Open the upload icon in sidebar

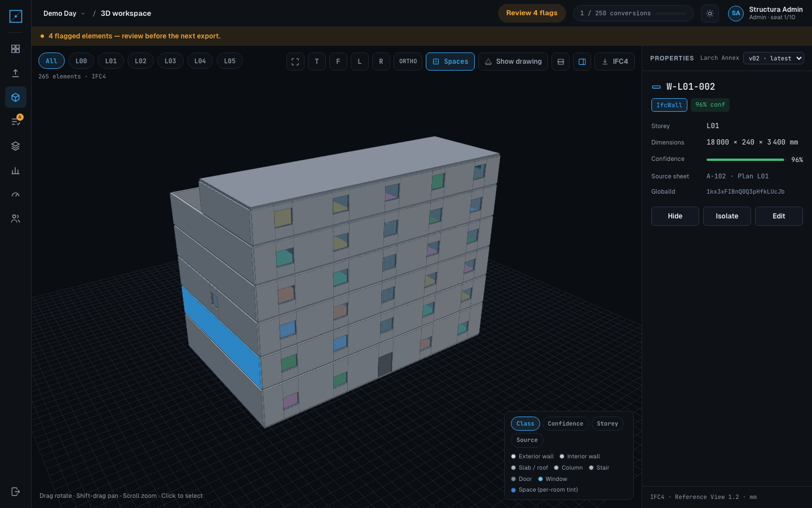(x=16, y=73)
